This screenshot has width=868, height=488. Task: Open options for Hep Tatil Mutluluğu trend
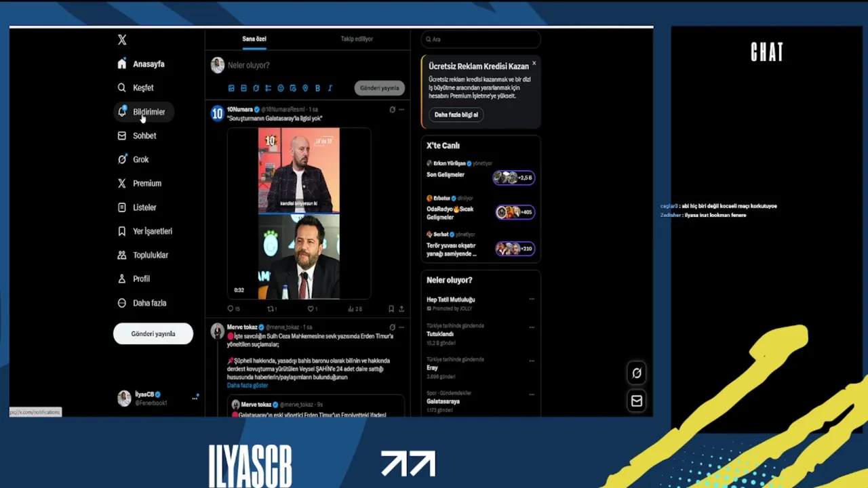532,299
